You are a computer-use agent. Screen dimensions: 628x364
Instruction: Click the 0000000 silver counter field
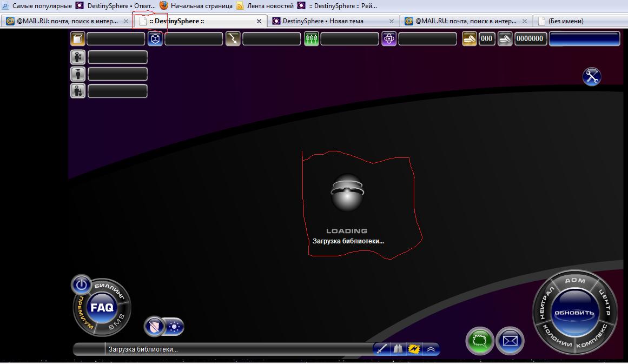(530, 39)
